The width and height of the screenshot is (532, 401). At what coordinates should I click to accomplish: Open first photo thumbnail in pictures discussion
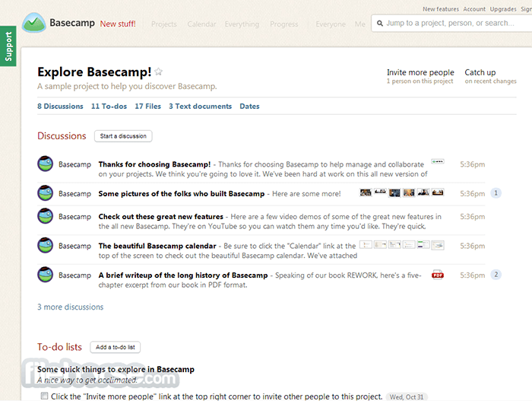point(366,193)
